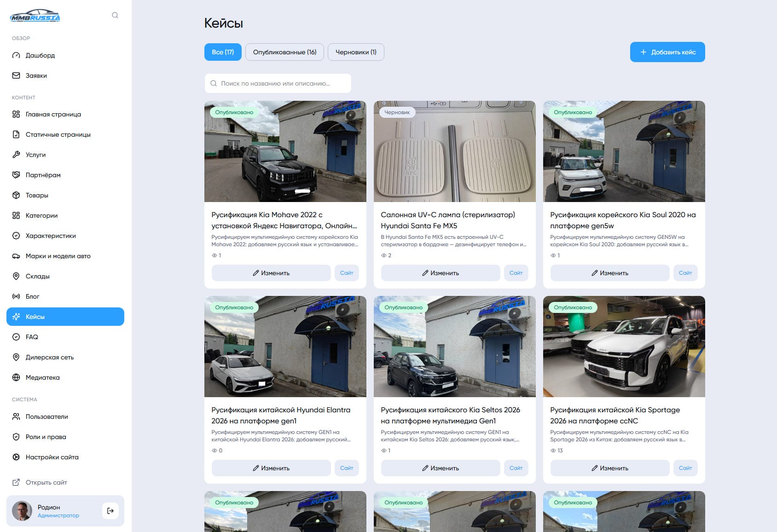Open the dark Kia Seltos photo

pos(455,347)
